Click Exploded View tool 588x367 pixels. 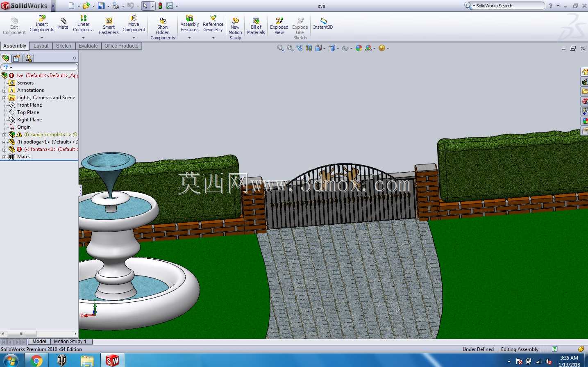tap(279, 26)
